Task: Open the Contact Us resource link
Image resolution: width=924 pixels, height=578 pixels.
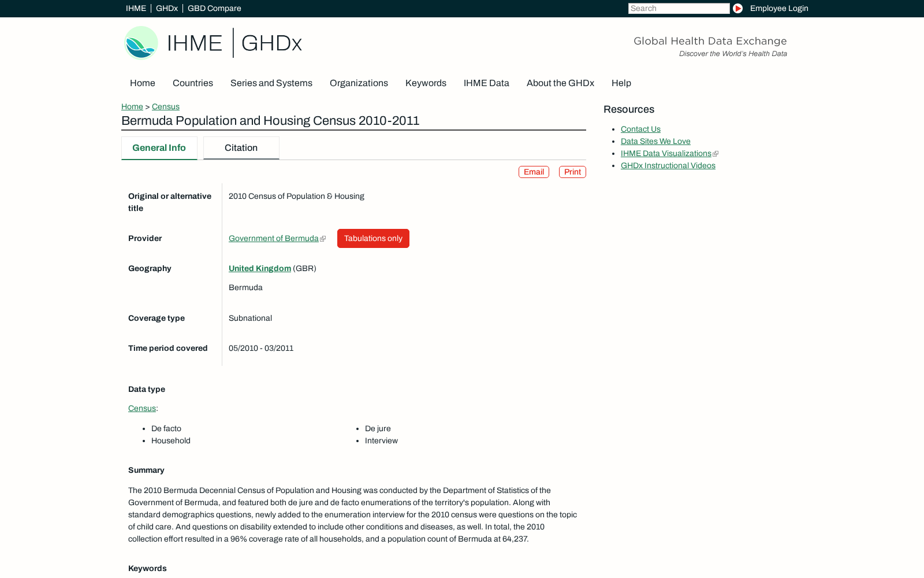Action: (640, 129)
